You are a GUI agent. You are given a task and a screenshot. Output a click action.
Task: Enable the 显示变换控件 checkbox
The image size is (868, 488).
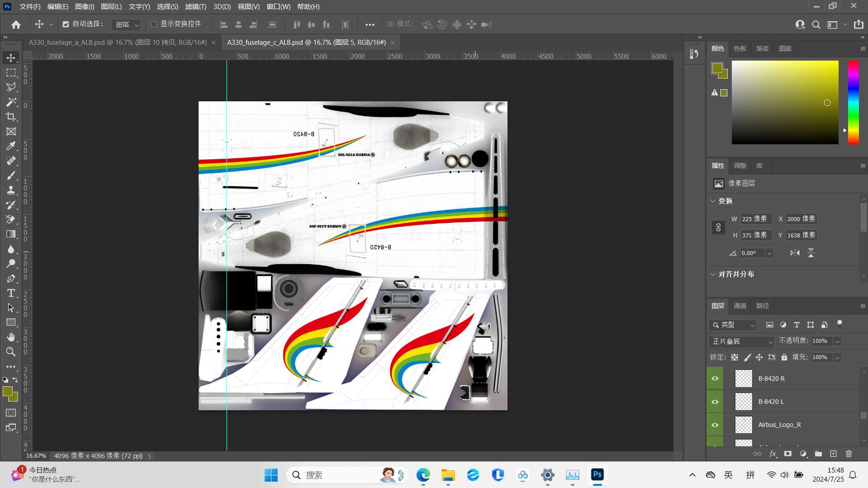tap(154, 24)
